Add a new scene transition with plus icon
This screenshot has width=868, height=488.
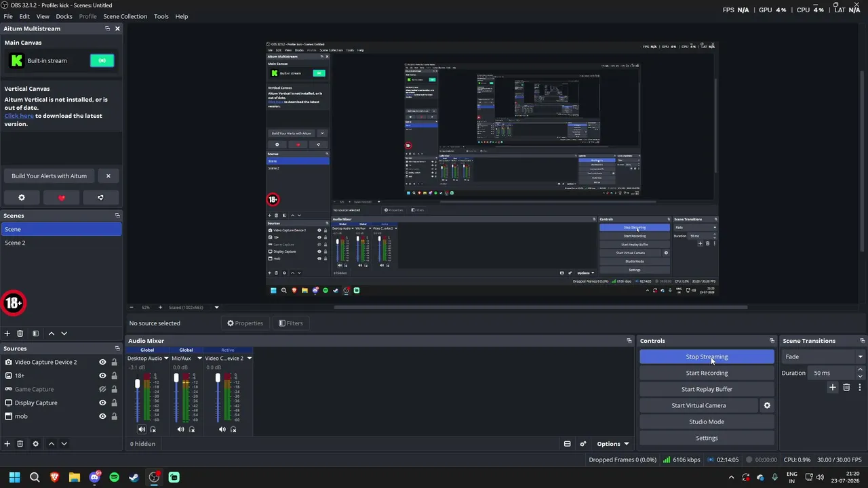coord(833,387)
